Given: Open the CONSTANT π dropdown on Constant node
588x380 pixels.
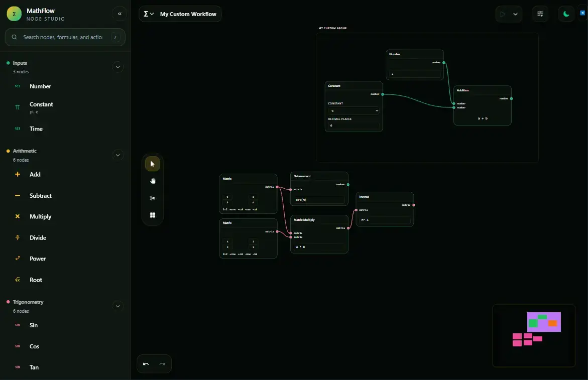Looking at the screenshot, I should (x=354, y=110).
